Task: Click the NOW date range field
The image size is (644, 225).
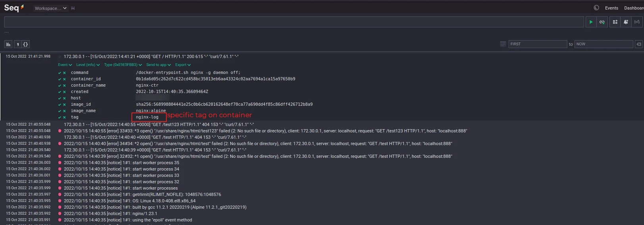Action: click(604, 44)
